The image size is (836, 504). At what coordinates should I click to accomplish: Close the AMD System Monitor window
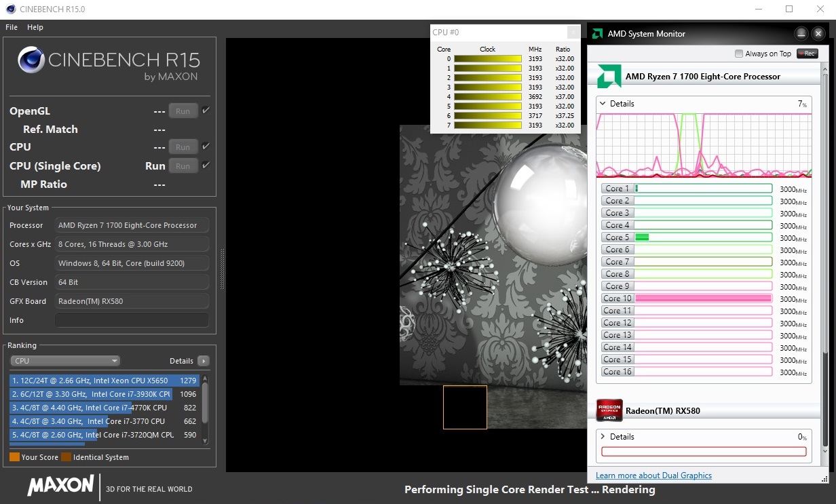(817, 33)
